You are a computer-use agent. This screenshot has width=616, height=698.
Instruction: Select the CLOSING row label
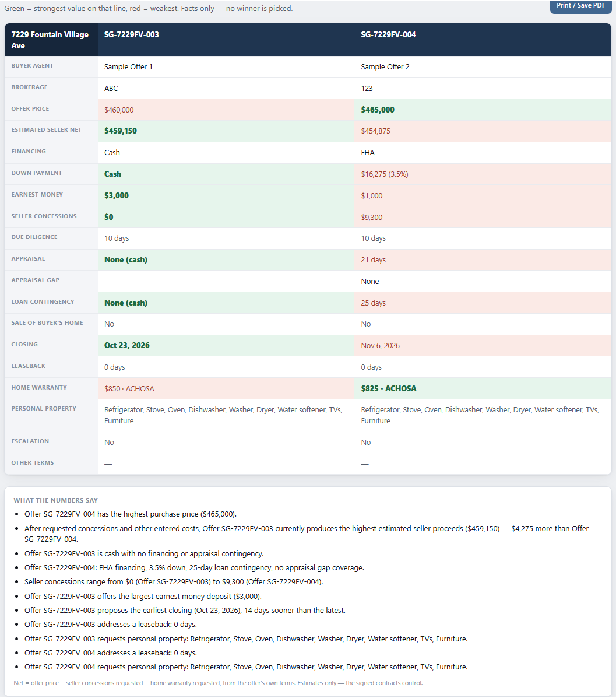click(x=24, y=344)
